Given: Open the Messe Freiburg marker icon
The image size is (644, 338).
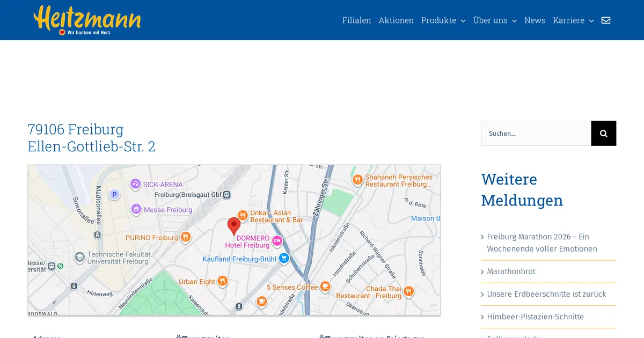Looking at the screenshot, I should click(136, 209).
